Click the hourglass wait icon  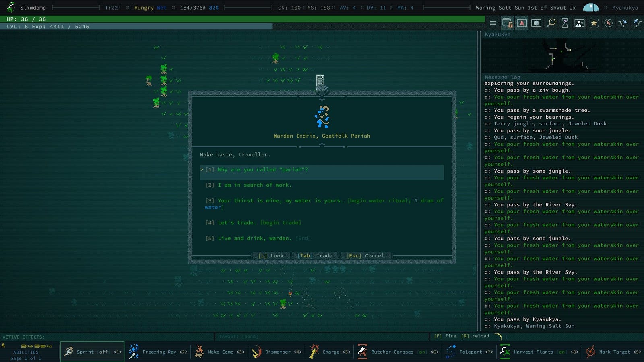tap(565, 23)
